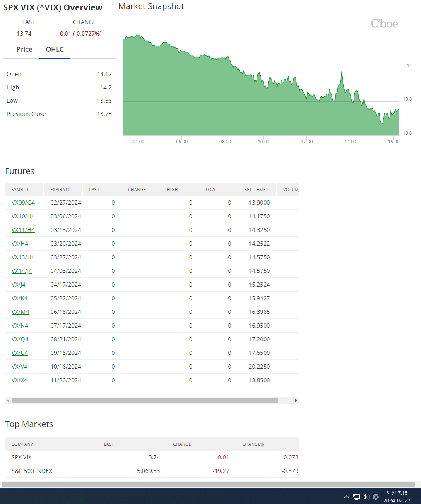The width and height of the screenshot is (421, 504).
Task: Sort Top Markets by CHANGE% header
Action: point(267,444)
